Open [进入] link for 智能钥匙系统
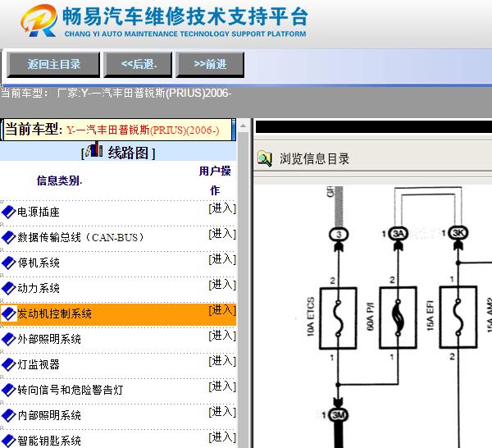The width and height of the screenshot is (492, 448). 222,437
